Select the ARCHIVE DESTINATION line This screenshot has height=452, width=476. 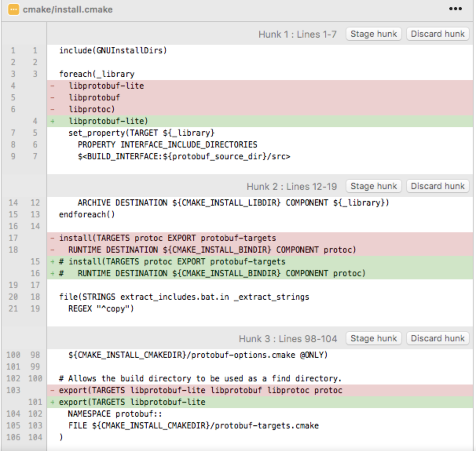pos(260,203)
